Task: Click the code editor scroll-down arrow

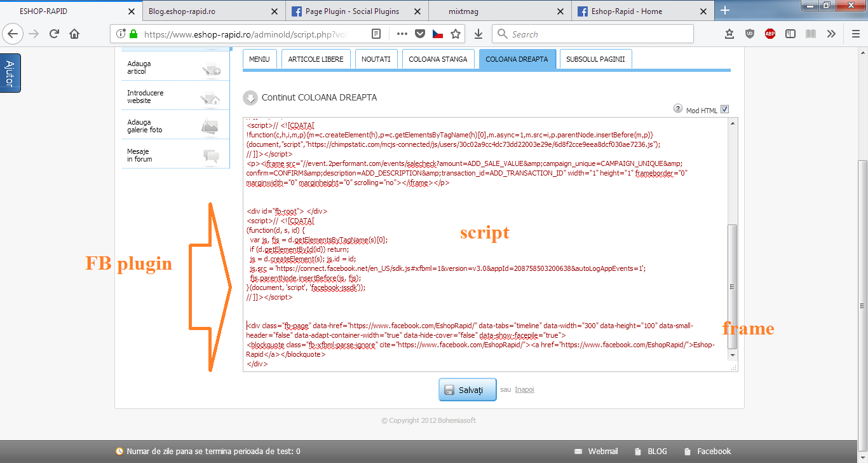Action: pos(732,355)
